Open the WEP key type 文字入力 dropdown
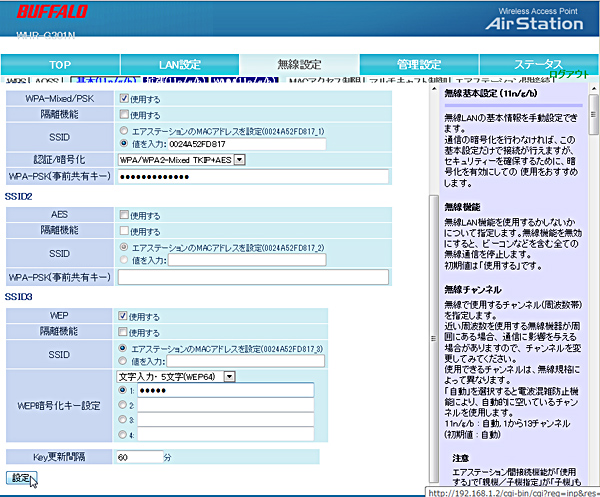Image resolution: width=600 pixels, height=497 pixels. tap(176, 376)
